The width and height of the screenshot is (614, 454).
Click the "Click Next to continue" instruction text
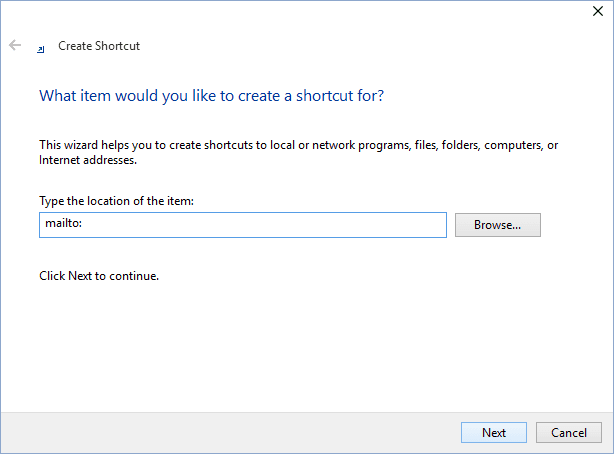99,276
